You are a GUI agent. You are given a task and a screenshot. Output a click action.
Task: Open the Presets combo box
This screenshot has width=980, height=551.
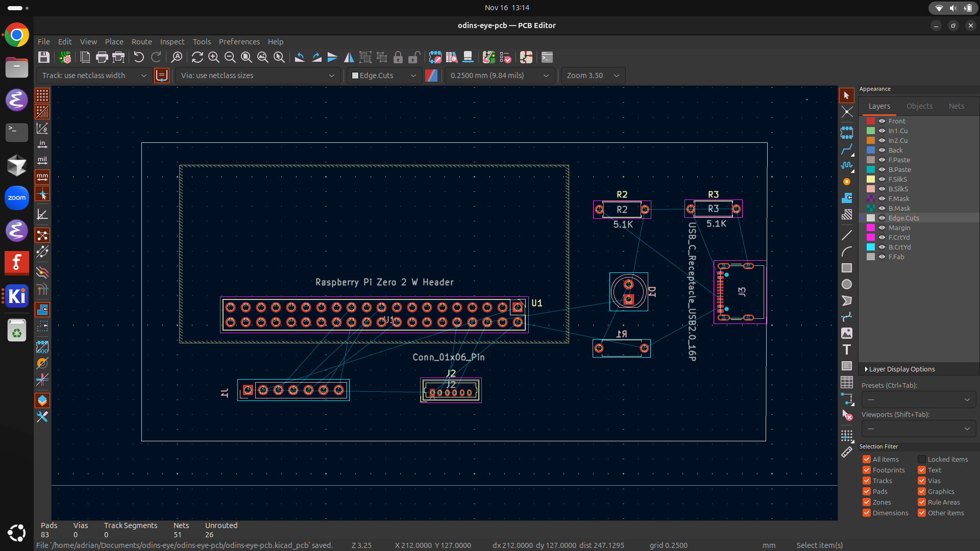pos(918,399)
